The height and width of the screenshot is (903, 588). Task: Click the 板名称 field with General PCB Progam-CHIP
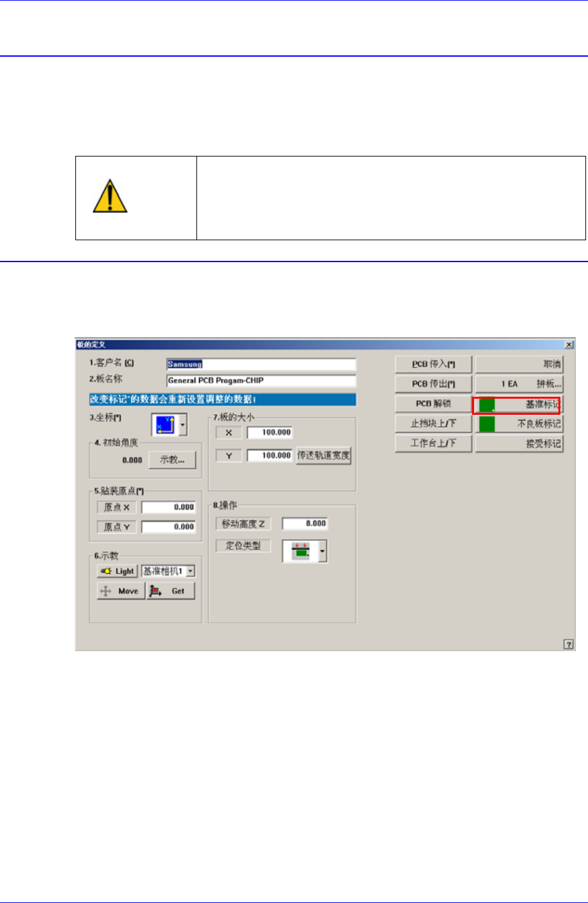click(261, 381)
